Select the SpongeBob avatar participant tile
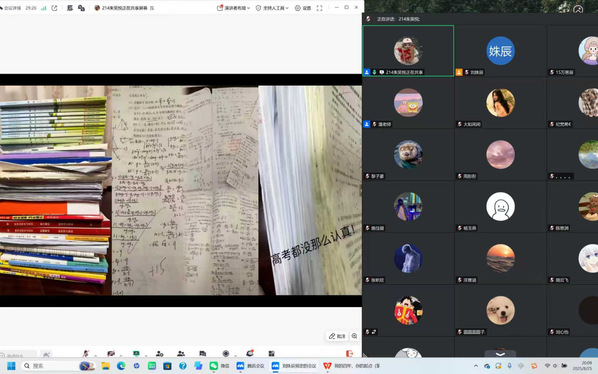The height and width of the screenshot is (374, 598). 408,103
